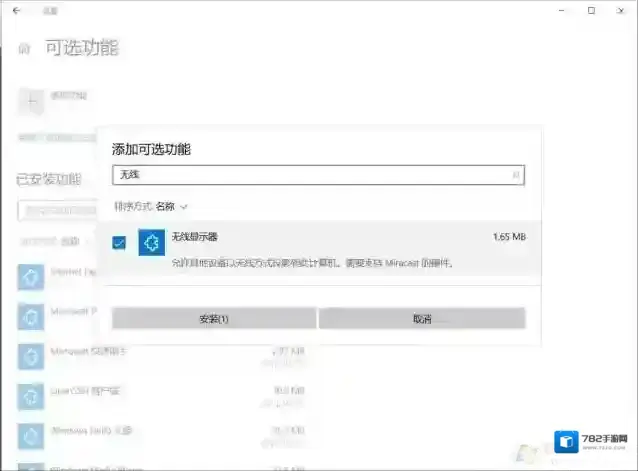Click the 添加可选功能 dialog heading
The height and width of the screenshot is (471, 638).
pyautogui.click(x=151, y=149)
